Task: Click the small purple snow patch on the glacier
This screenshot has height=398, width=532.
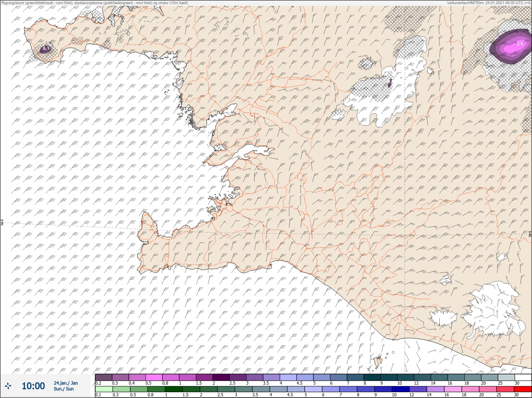Action: 389,83
